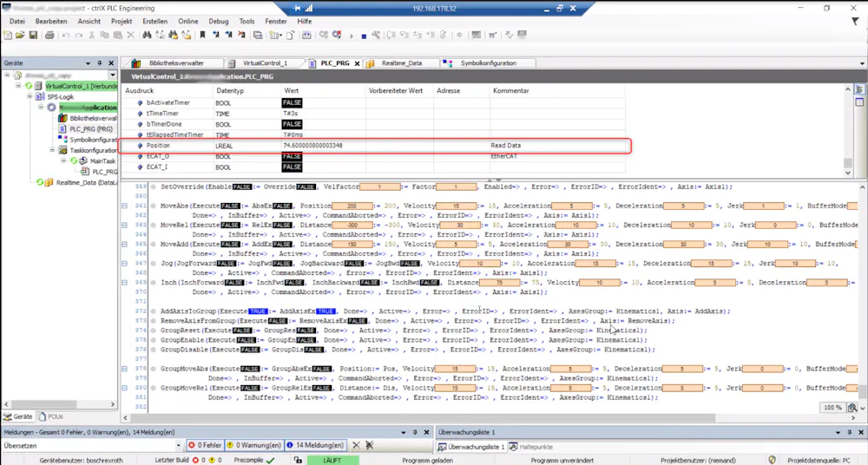Collapse code fold at line 378
Viewport: 868px width, 465px height.
tap(124, 369)
